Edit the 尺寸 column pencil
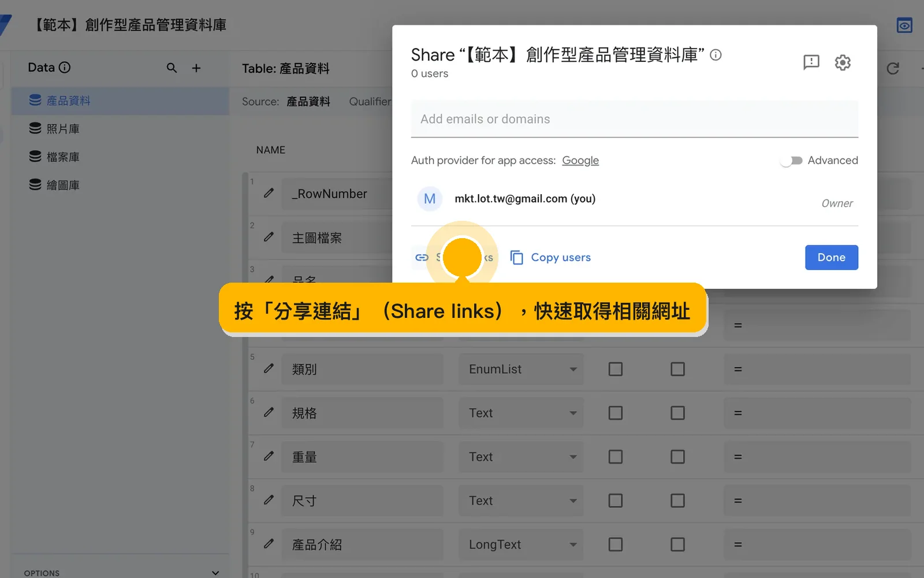 pyautogui.click(x=269, y=500)
